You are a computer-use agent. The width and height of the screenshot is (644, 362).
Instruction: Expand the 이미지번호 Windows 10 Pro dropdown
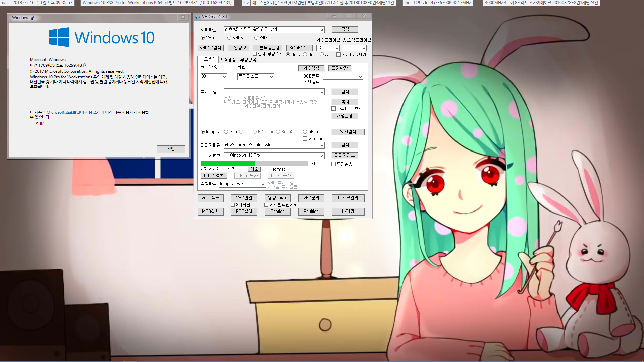(x=322, y=156)
